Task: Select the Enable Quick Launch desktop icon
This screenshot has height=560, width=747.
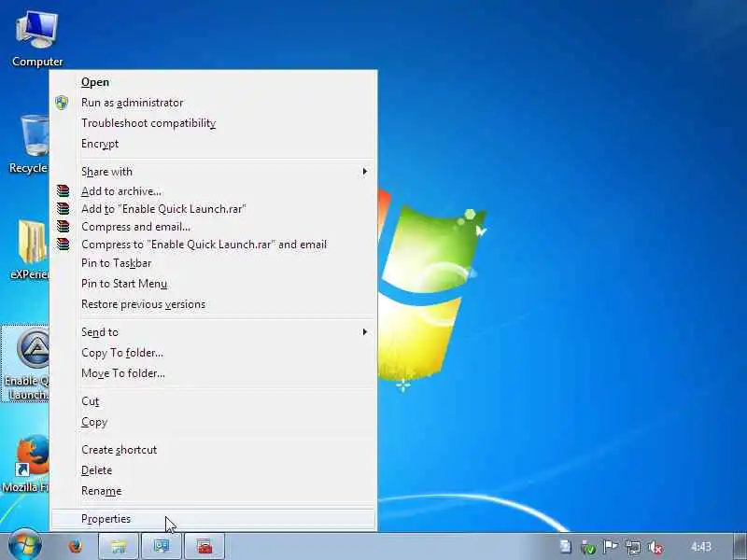Action: tap(26, 364)
